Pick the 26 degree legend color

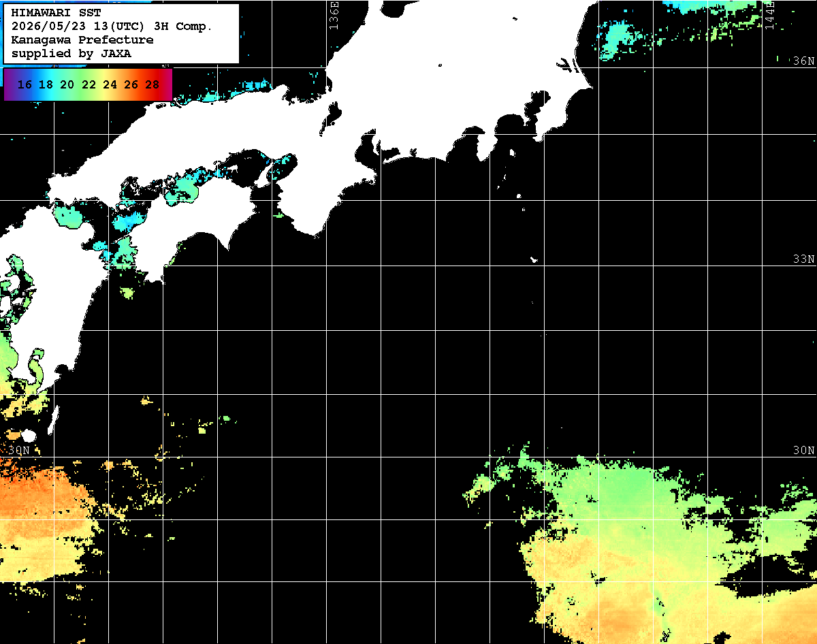[x=131, y=85]
